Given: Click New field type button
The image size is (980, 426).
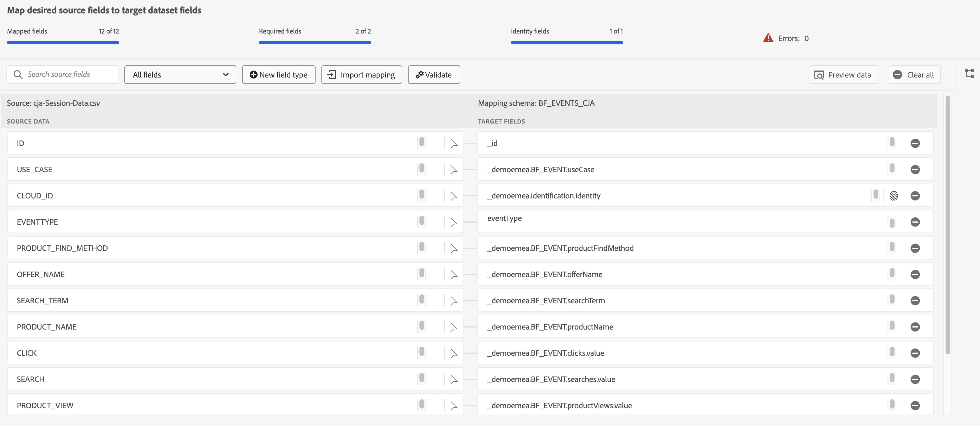Looking at the screenshot, I should click(x=279, y=75).
